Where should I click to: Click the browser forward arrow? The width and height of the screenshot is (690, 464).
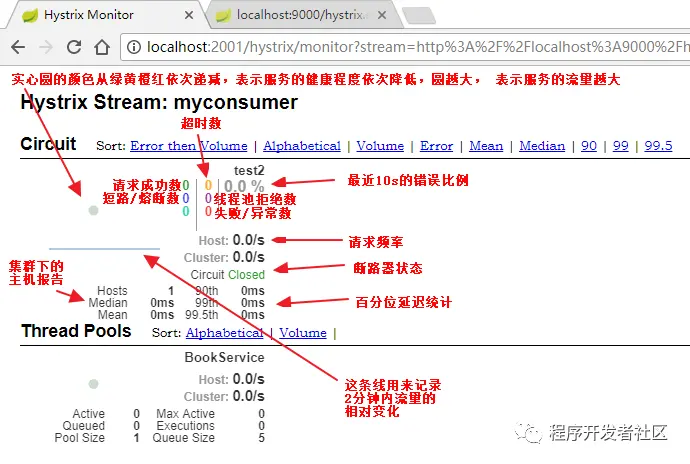click(46, 47)
